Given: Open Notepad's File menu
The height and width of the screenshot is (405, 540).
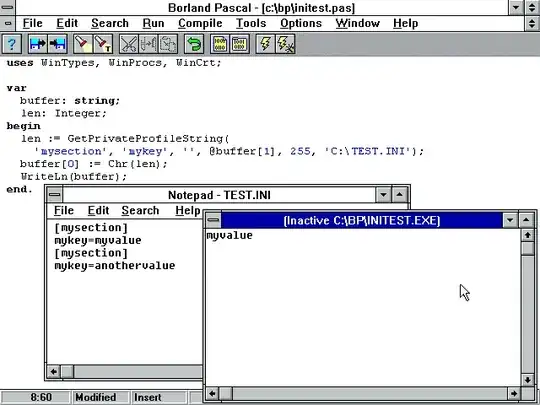Looking at the screenshot, I should 64,210.
